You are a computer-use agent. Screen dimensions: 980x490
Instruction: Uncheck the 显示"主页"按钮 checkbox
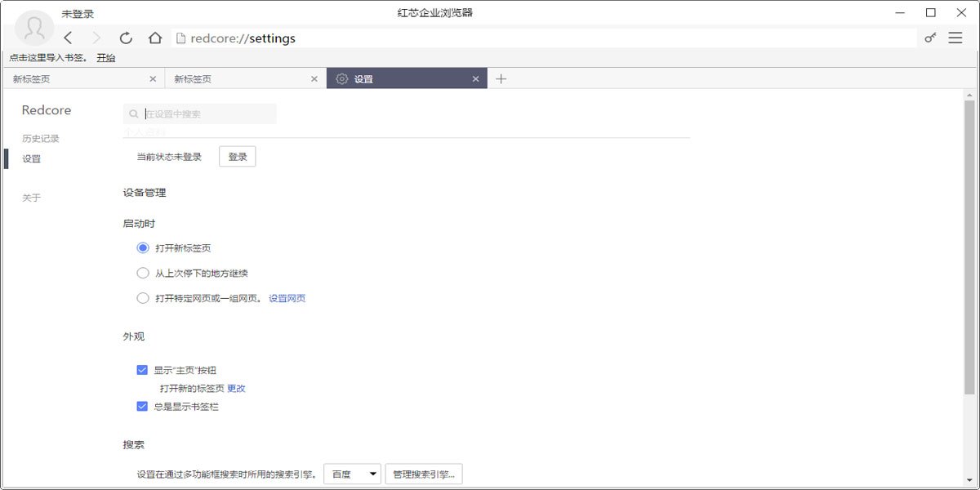[x=141, y=369]
